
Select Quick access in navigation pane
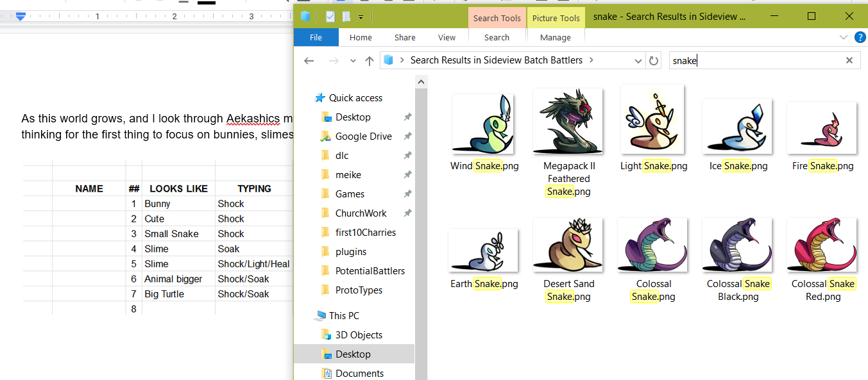(x=355, y=98)
